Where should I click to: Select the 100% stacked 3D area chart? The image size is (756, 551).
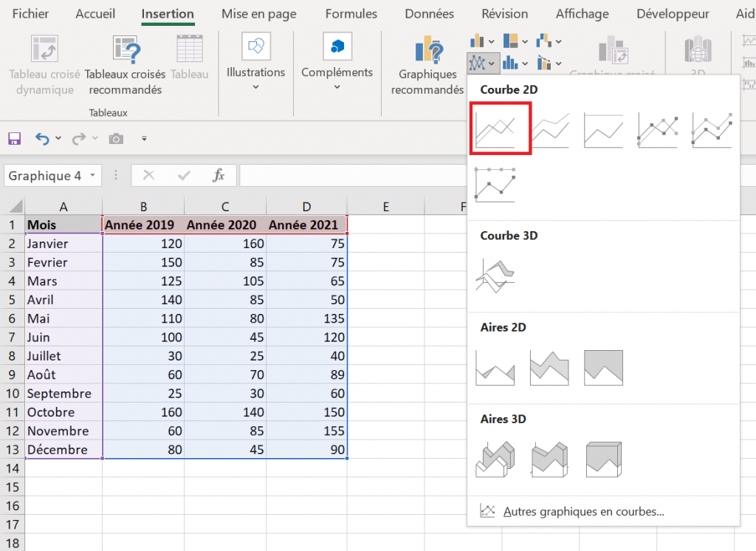pos(603,459)
